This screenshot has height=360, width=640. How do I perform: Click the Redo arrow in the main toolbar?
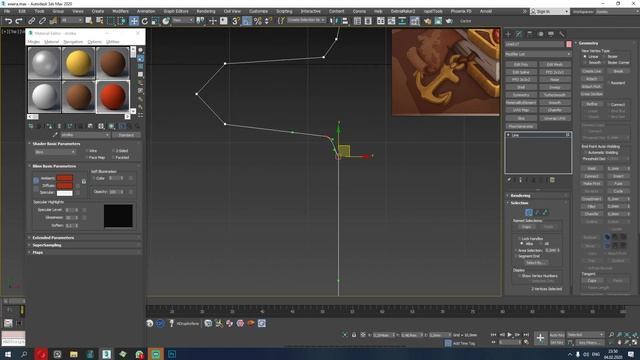click(x=19, y=21)
